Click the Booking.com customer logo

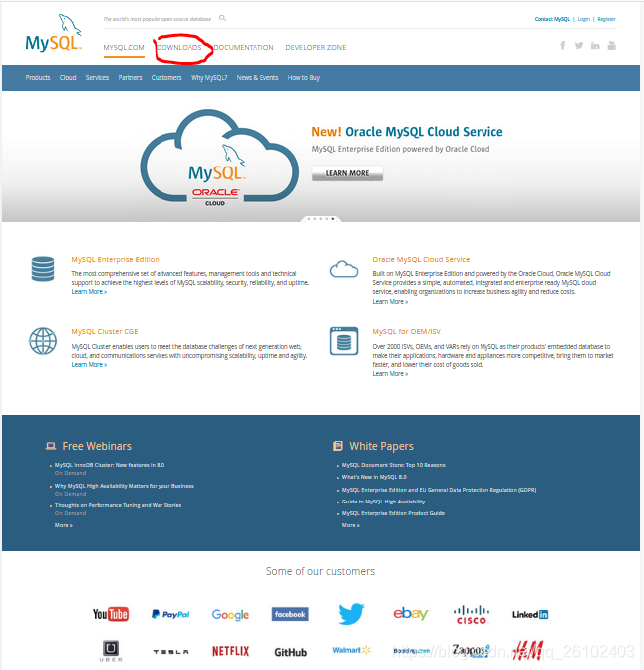411,651
